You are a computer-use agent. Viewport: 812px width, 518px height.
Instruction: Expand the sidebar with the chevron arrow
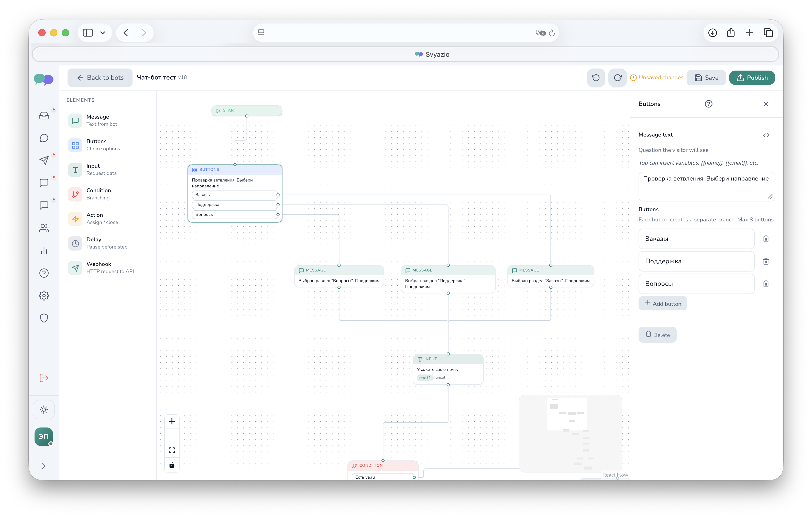pos(44,465)
